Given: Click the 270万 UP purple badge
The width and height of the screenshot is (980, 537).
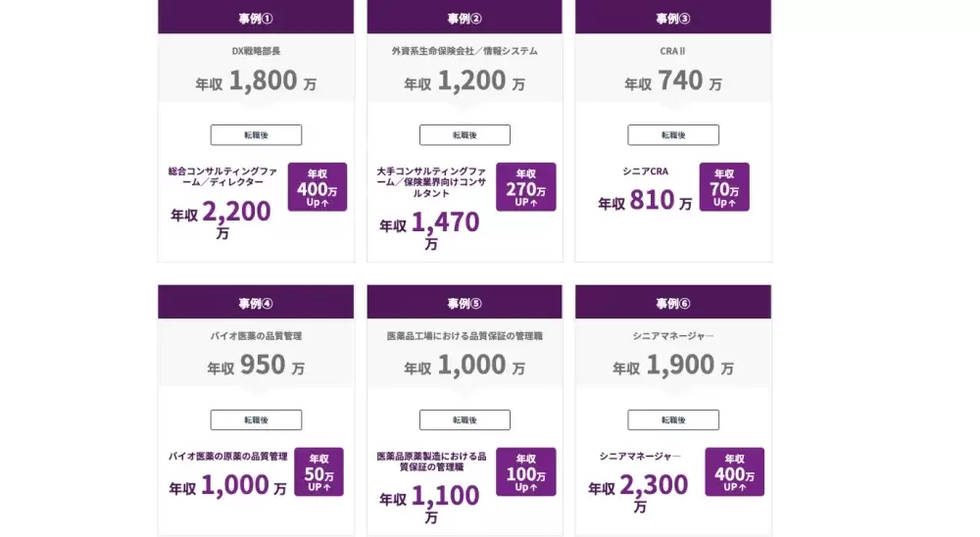Looking at the screenshot, I should click(x=525, y=187).
